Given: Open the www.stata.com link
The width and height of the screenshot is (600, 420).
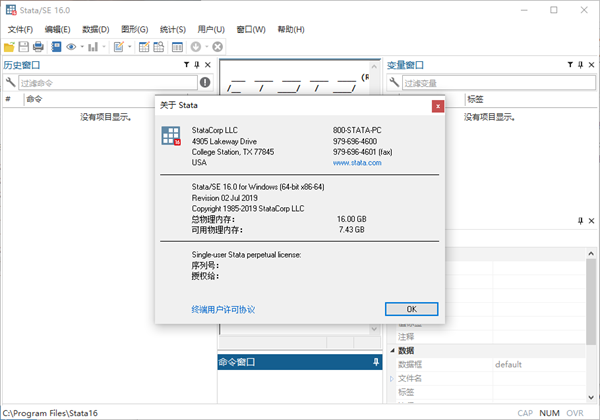Looking at the screenshot, I should pyautogui.click(x=357, y=163).
